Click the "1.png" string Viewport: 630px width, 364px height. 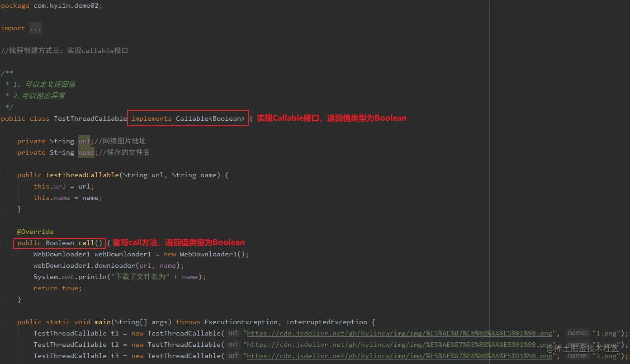click(606, 333)
